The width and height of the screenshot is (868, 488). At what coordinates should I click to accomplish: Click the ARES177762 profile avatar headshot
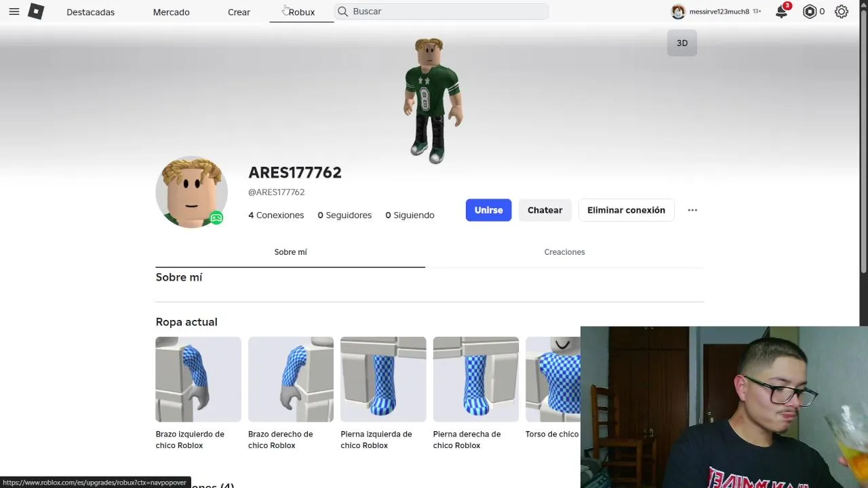click(x=191, y=192)
